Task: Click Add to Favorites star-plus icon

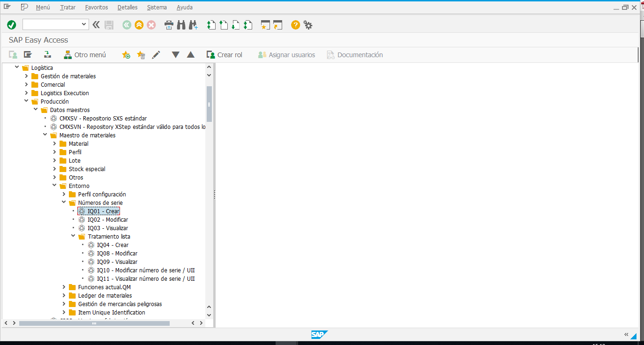Action: tap(126, 55)
